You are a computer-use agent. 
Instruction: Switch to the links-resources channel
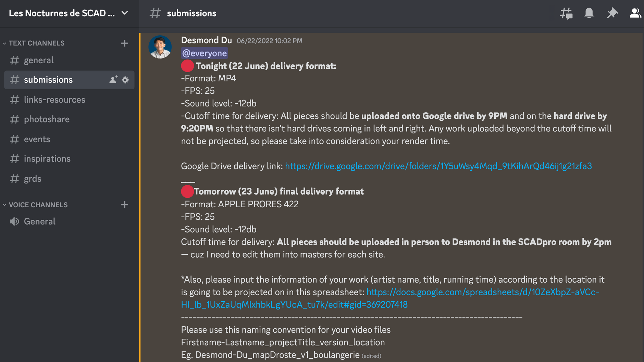point(69,100)
